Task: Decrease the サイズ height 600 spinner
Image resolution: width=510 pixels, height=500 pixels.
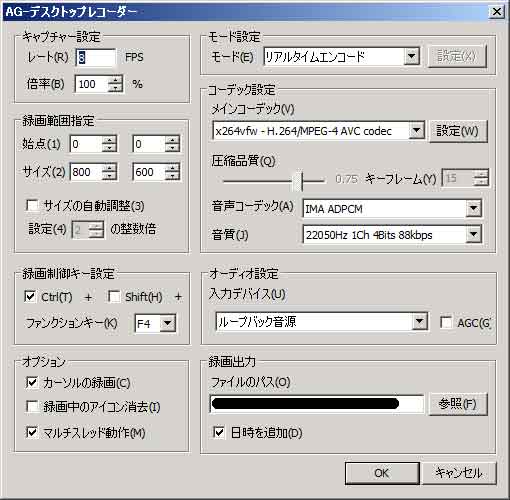Action: pyautogui.click(x=172, y=176)
